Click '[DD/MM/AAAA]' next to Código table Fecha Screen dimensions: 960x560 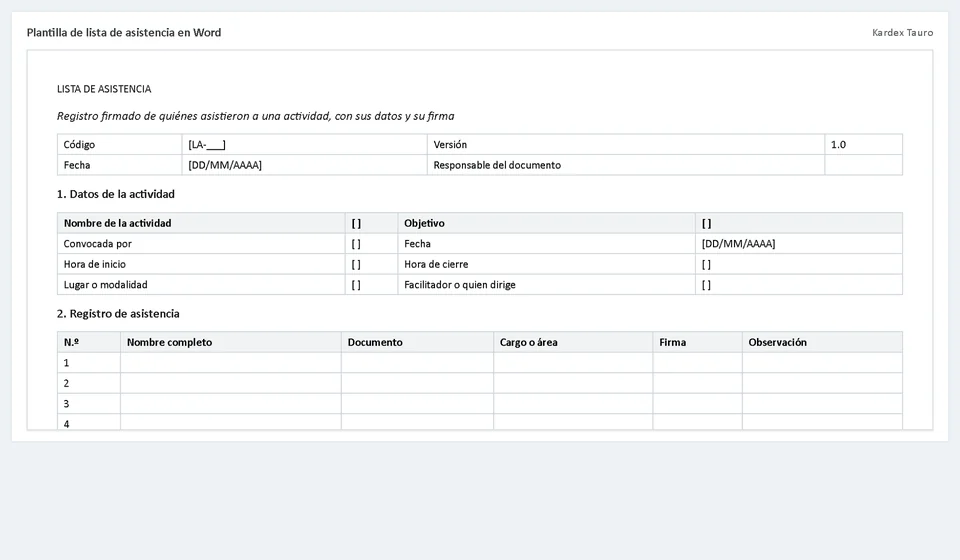click(225, 165)
